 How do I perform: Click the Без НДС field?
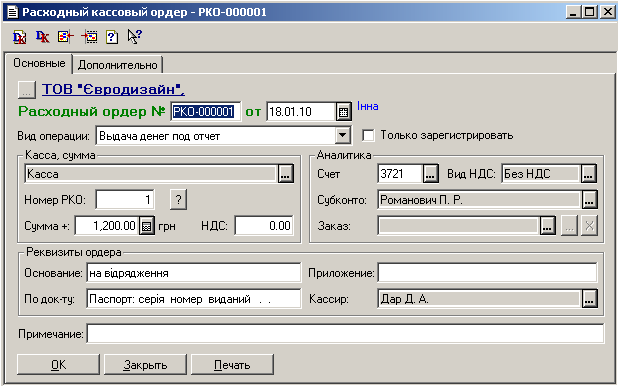541,174
